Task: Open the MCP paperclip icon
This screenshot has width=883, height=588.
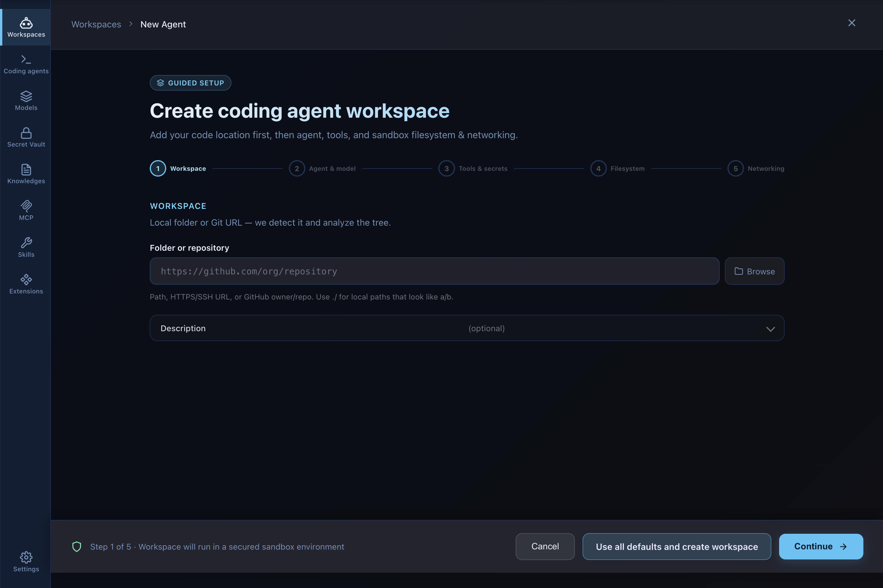Action: [26, 206]
